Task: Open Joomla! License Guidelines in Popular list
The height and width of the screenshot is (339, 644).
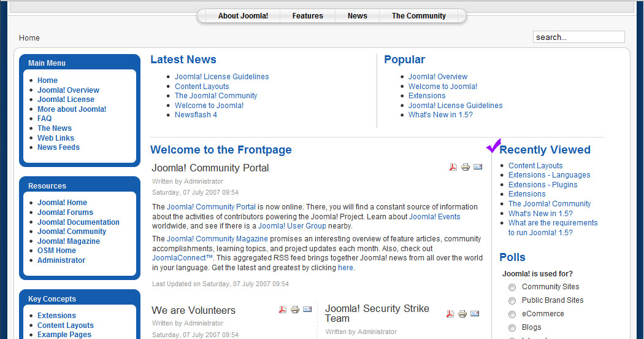Action: (x=456, y=105)
